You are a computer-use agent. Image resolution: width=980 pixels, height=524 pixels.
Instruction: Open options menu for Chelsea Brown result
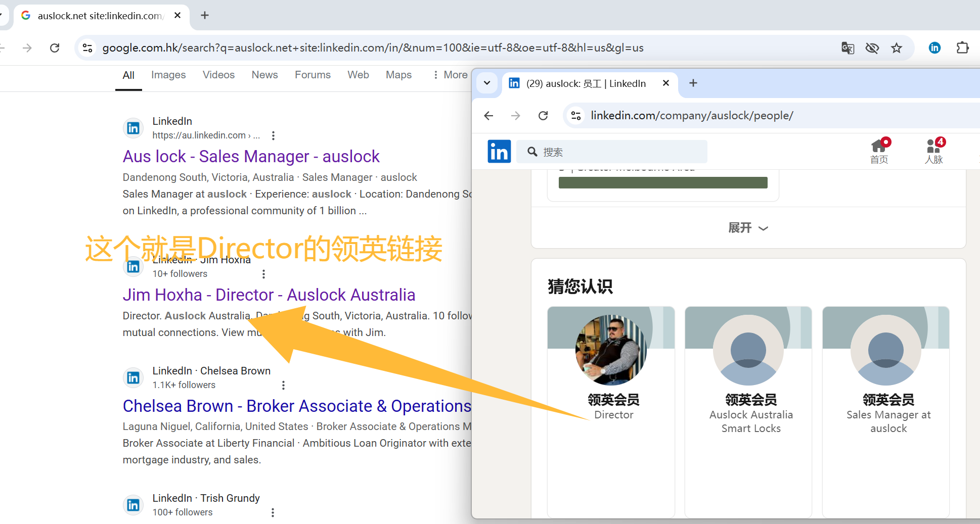coord(283,385)
